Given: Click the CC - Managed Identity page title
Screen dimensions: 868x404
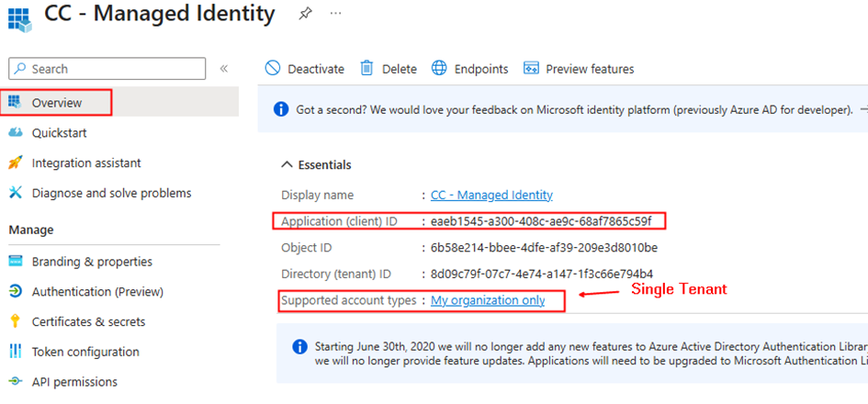Looking at the screenshot, I should click(160, 14).
